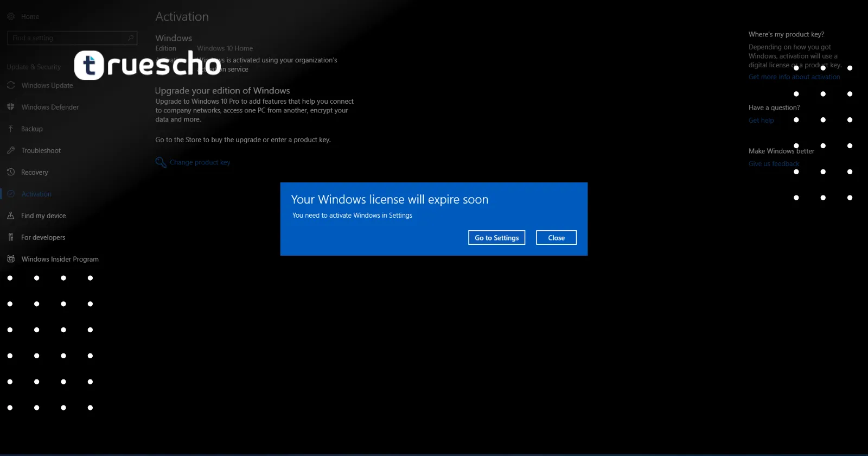Viewport: 868px width, 456px height.
Task: Click the Windows Defender shield icon
Action: click(x=11, y=107)
